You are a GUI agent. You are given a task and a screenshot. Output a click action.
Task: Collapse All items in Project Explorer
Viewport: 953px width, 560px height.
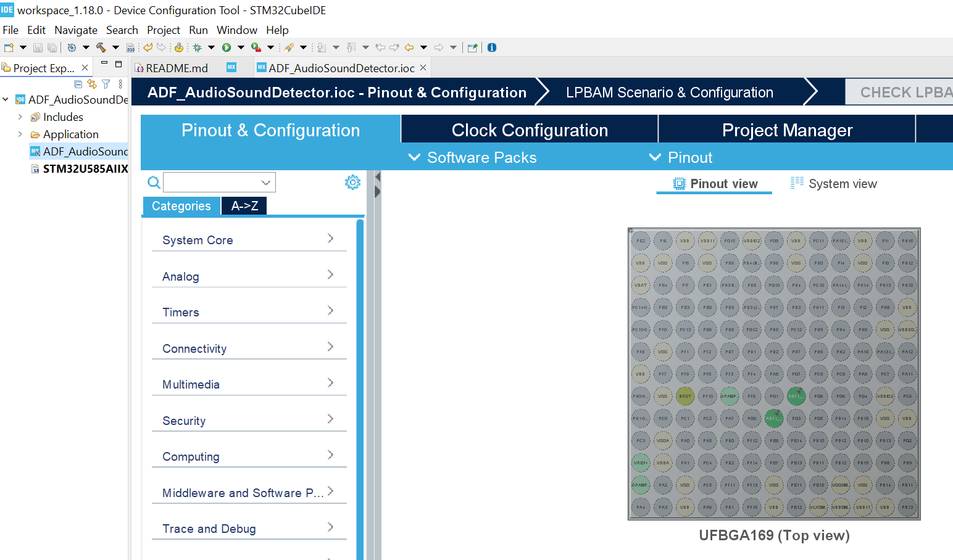[78, 84]
